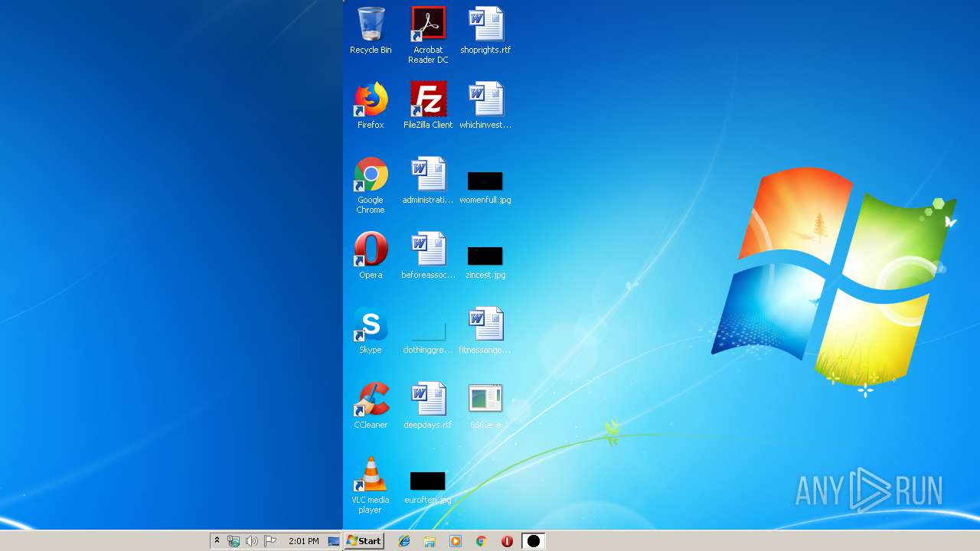Image resolution: width=980 pixels, height=551 pixels.
Task: Select the beforeassoc... Word document
Action: point(428,256)
